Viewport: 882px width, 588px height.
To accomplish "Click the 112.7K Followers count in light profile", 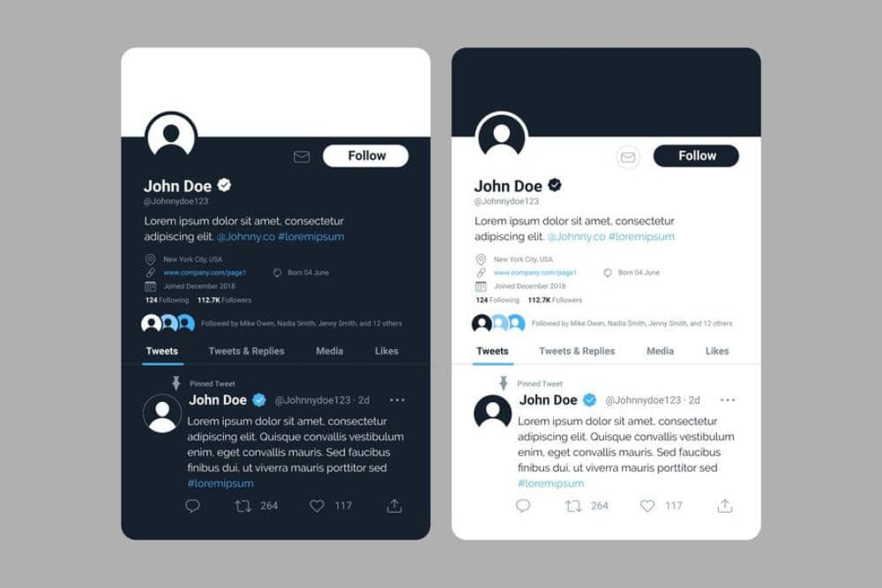I will pyautogui.click(x=555, y=301).
